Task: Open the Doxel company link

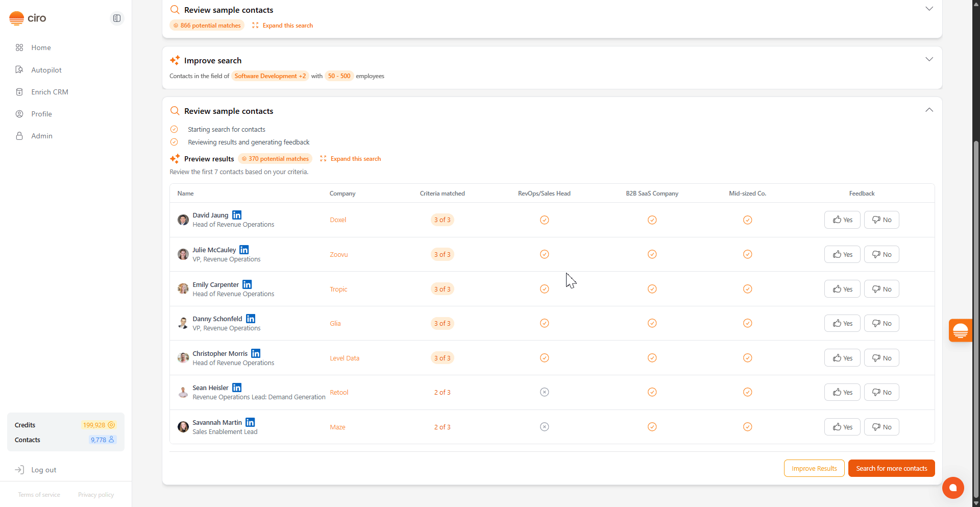Action: 338,220
